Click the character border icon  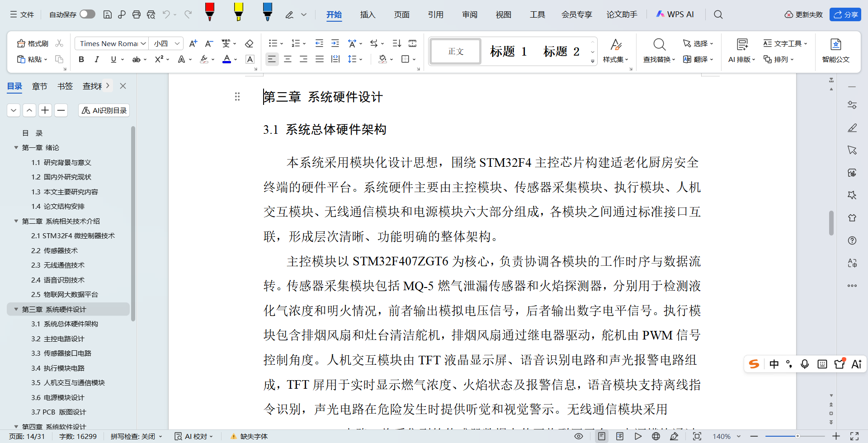pyautogui.click(x=250, y=59)
